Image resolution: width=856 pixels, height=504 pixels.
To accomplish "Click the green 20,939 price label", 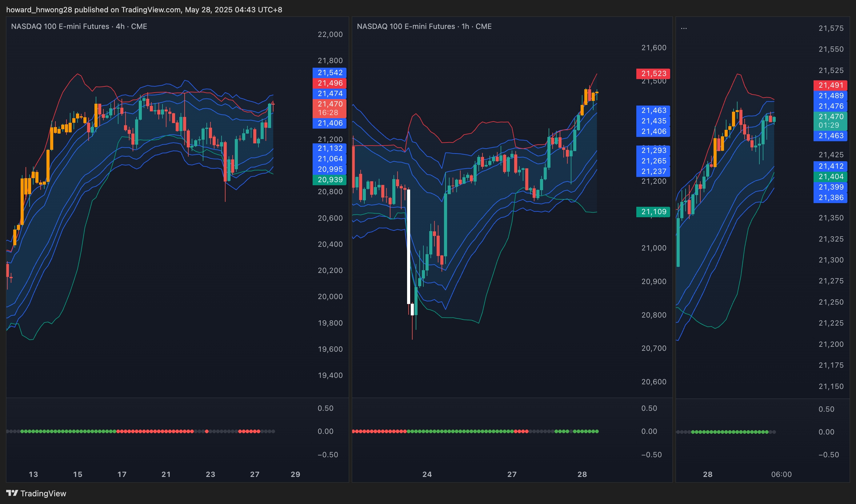I will (x=329, y=180).
